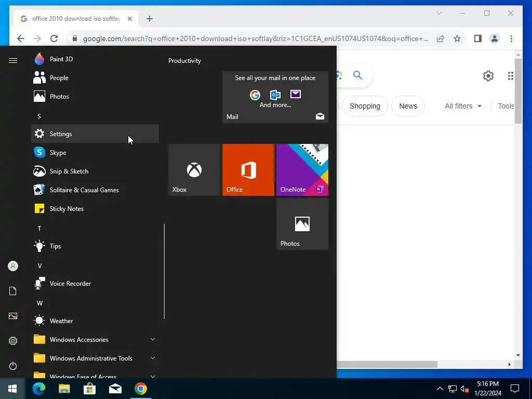Screen dimensions: 532x399
Task: Switch to the office 2010 download Chrome tab
Action: tap(76, 19)
